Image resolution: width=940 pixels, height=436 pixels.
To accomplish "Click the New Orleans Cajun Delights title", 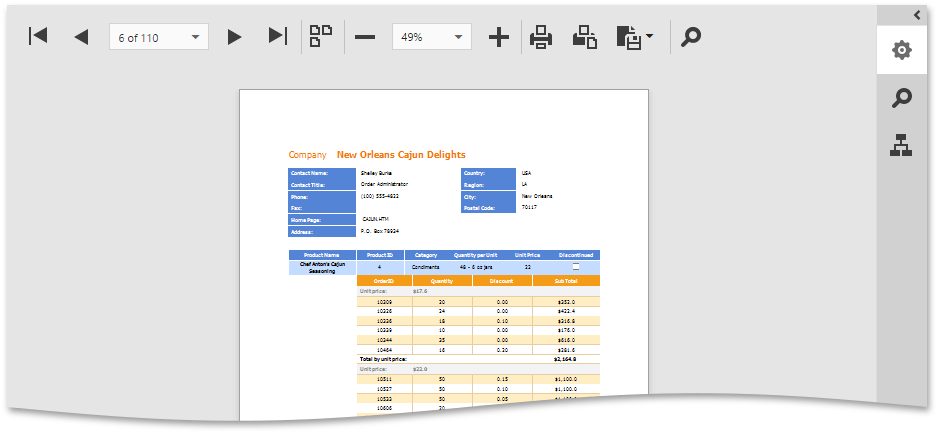I will [x=401, y=155].
